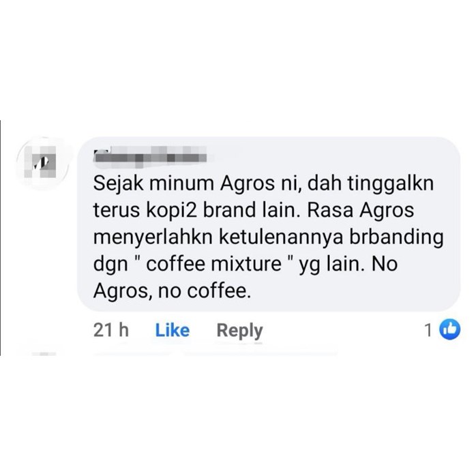
Task: Click the word "menyerlahkn" in third line
Action: click(153, 238)
